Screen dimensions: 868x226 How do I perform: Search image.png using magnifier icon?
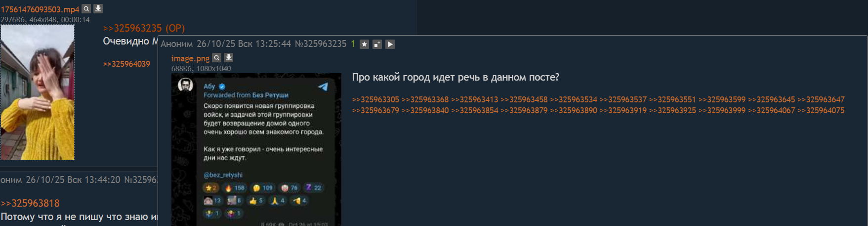click(x=216, y=57)
